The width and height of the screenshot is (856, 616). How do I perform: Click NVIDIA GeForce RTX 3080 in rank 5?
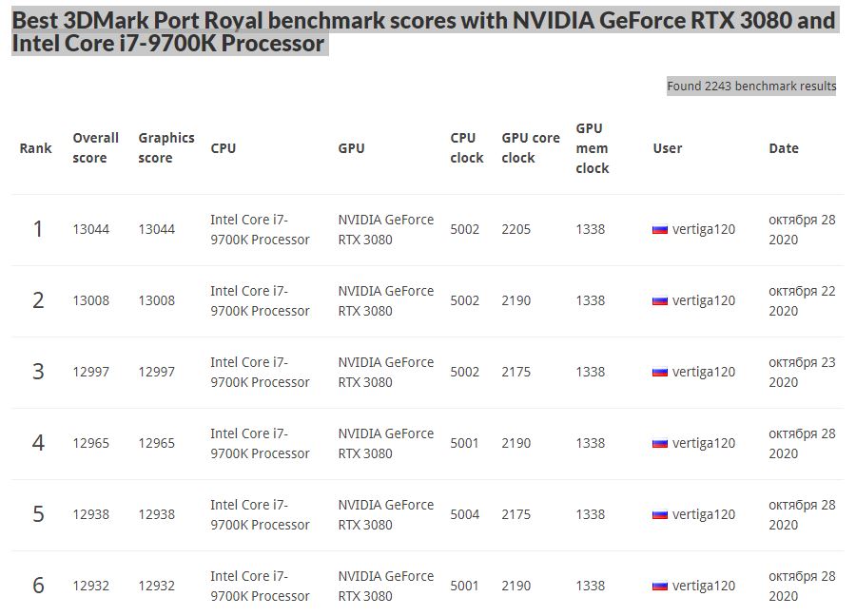(x=385, y=514)
